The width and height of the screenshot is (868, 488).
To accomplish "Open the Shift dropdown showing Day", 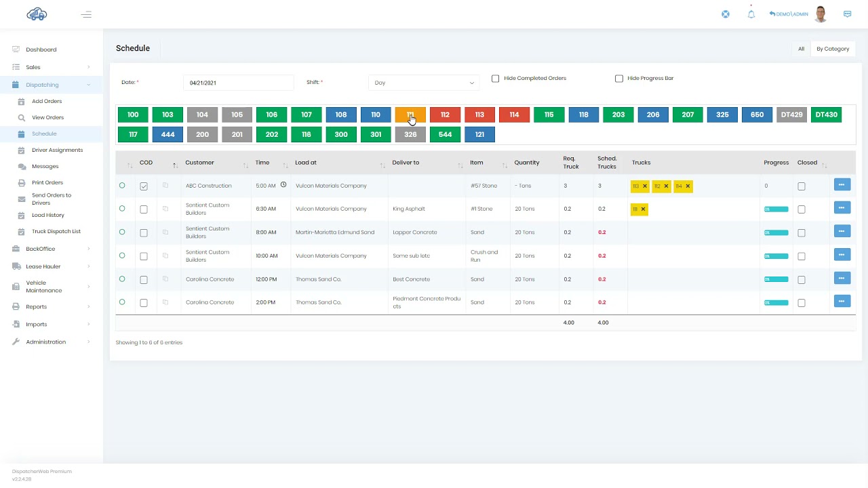I will coord(424,83).
